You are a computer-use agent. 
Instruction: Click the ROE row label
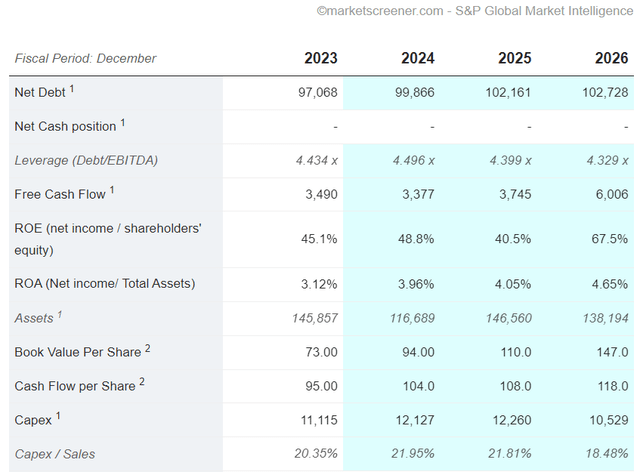coord(108,239)
